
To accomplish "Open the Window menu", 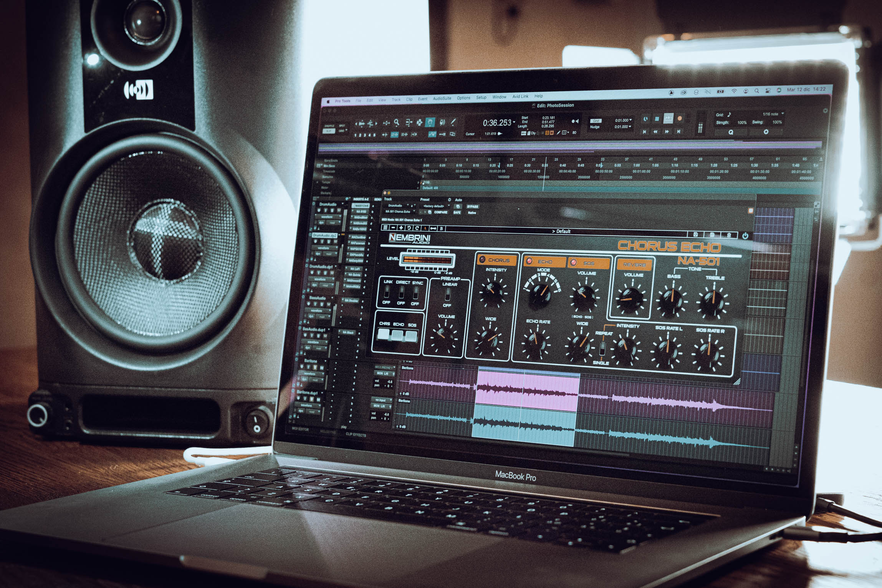I will click(x=499, y=97).
